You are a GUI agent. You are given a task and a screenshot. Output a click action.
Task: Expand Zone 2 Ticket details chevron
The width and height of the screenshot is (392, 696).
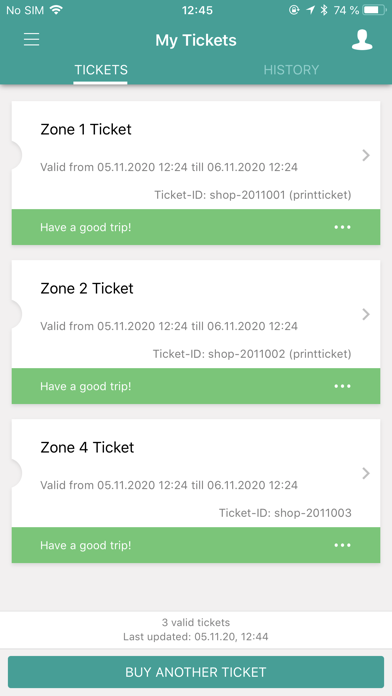tap(366, 314)
